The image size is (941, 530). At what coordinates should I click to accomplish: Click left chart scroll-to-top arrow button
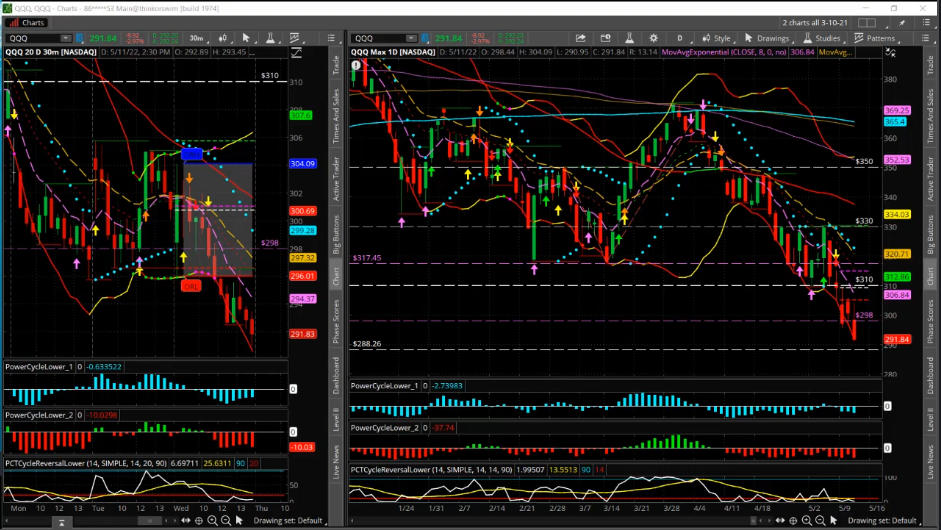61,523
